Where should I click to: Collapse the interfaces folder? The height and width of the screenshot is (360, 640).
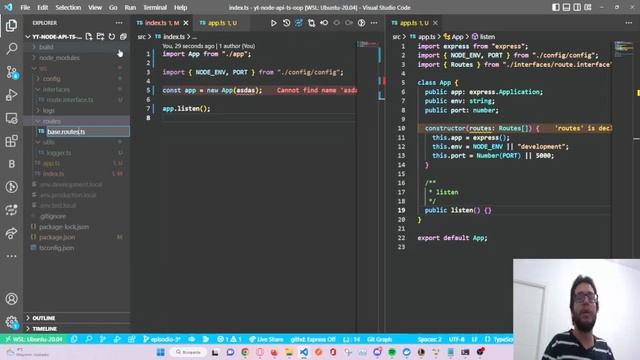point(56,89)
